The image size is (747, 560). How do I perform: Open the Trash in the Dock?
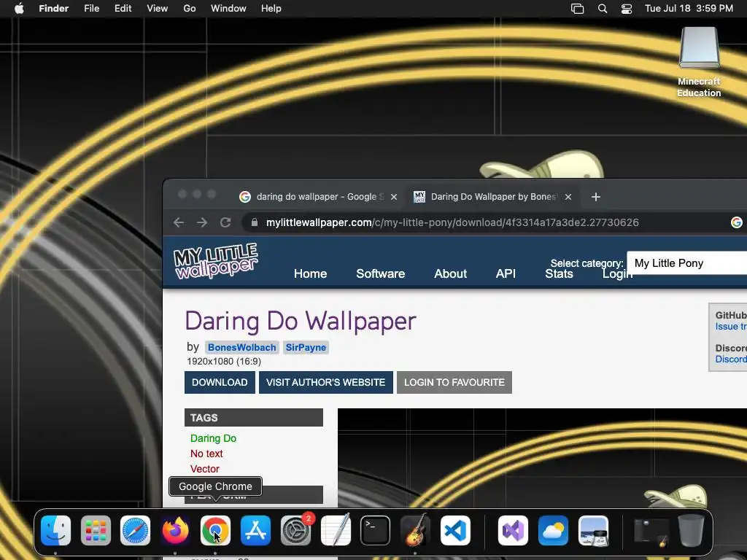(691, 531)
